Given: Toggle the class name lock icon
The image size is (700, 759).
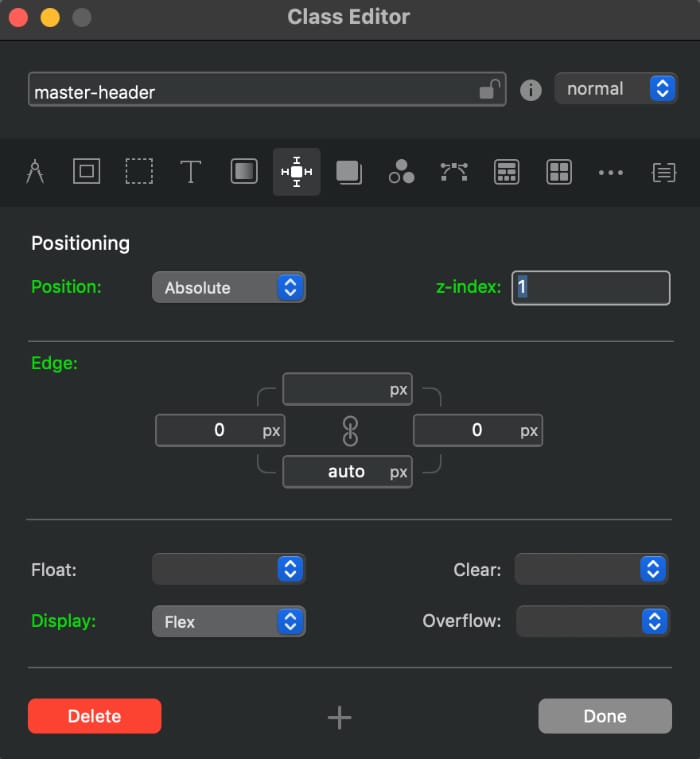Looking at the screenshot, I should (489, 90).
